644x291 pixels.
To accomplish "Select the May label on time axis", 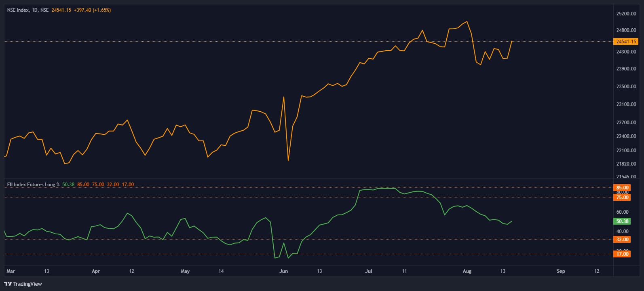I will [185, 271].
